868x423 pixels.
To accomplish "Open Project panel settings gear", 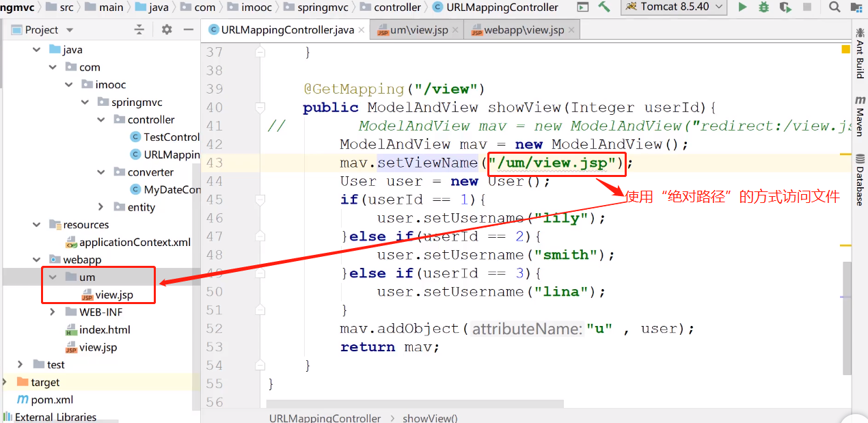I will pos(167,30).
